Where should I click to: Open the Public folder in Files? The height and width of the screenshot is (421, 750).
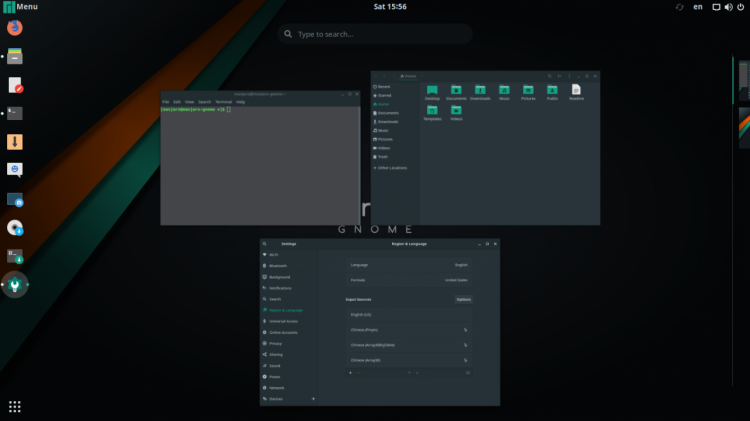pos(552,92)
